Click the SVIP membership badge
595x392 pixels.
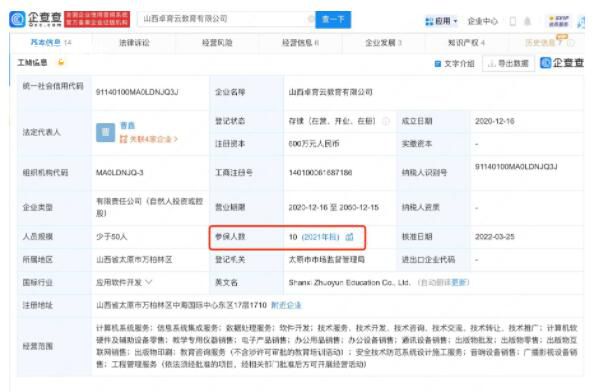pyautogui.click(x=559, y=21)
